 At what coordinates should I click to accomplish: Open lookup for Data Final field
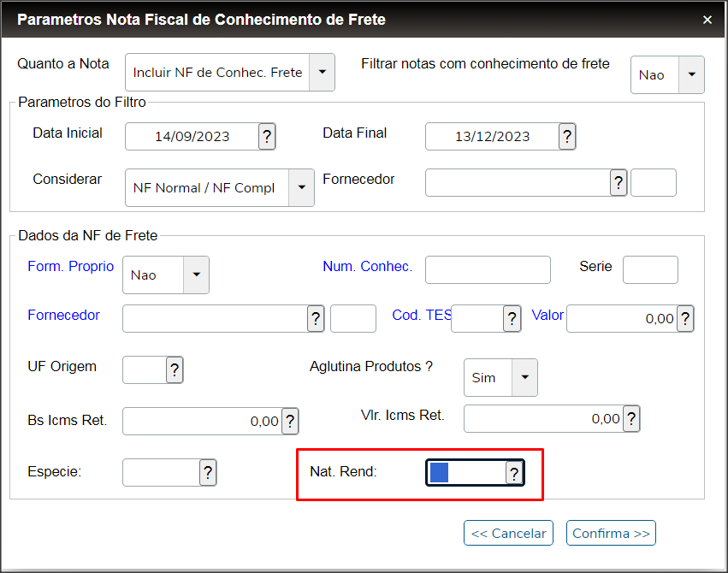567,136
